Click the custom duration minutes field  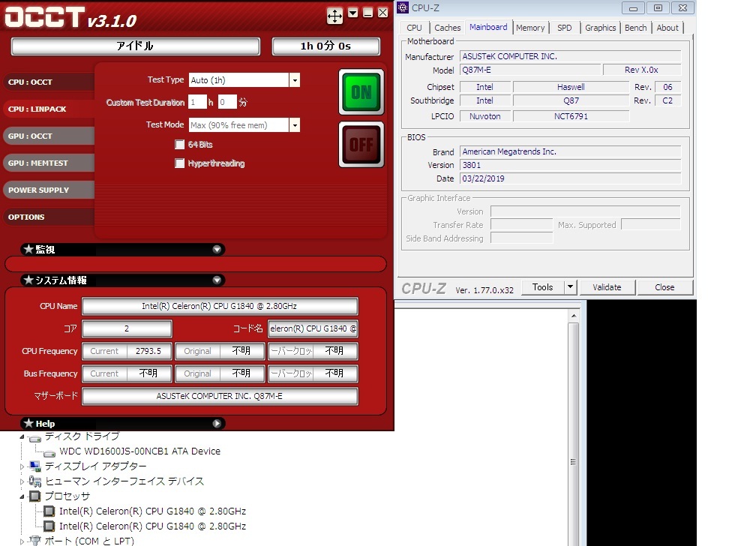click(x=227, y=102)
